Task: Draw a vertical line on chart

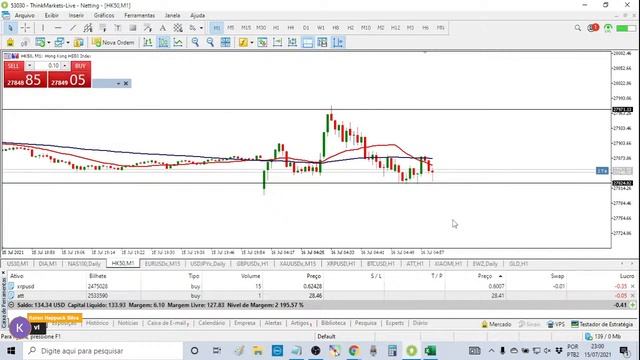Action: point(43,28)
